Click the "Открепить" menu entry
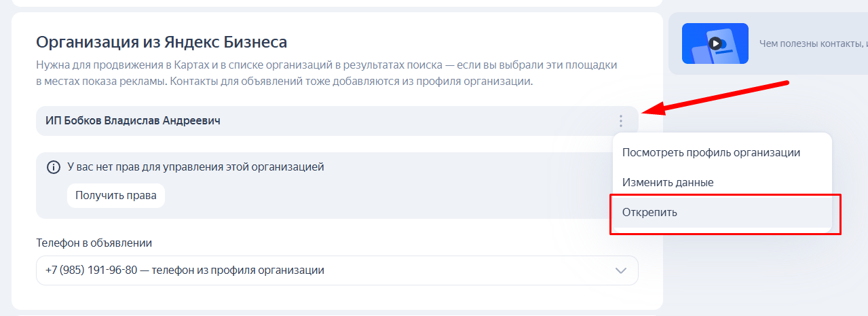Viewport: 868px width, 316px height. tap(650, 212)
